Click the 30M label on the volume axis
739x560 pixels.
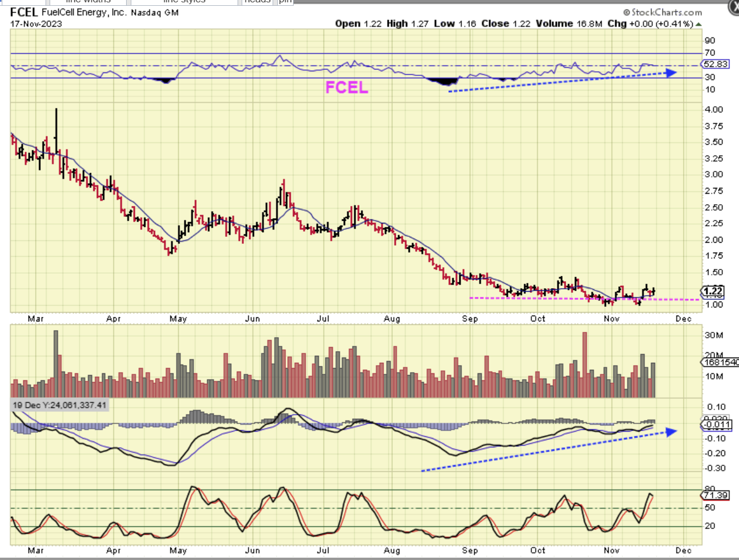(x=714, y=335)
